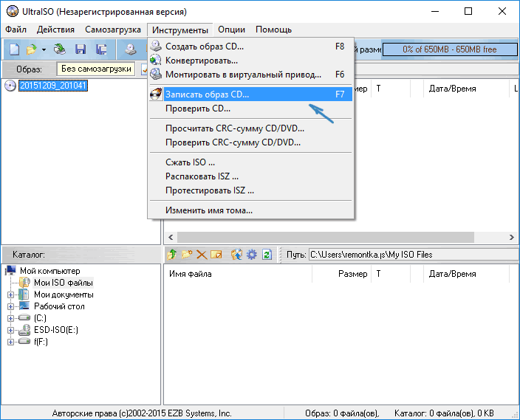Viewport: 520px width, 420px height.
Task: Select the 20151209_201041 image tree node
Action: click(53, 86)
